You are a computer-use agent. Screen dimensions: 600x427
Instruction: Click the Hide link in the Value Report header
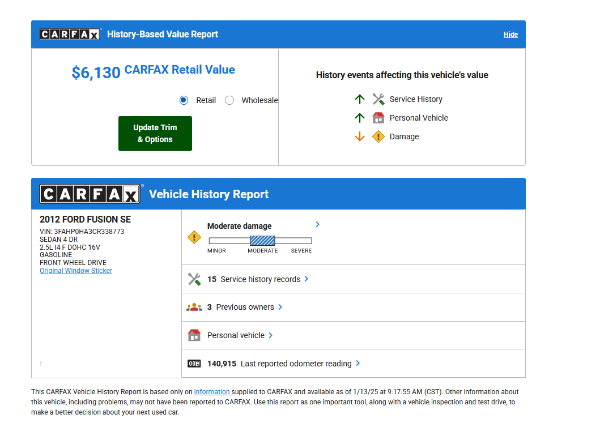[x=510, y=35]
